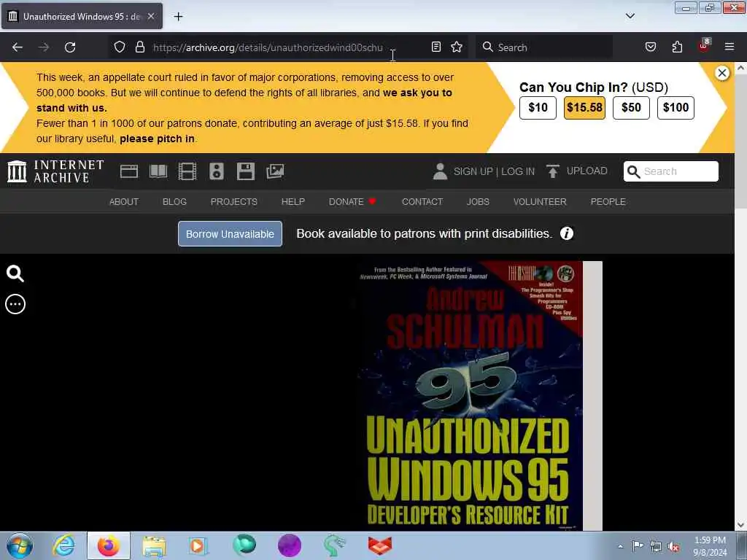Click the site security padlock icon
The image size is (747, 560).
(x=139, y=47)
